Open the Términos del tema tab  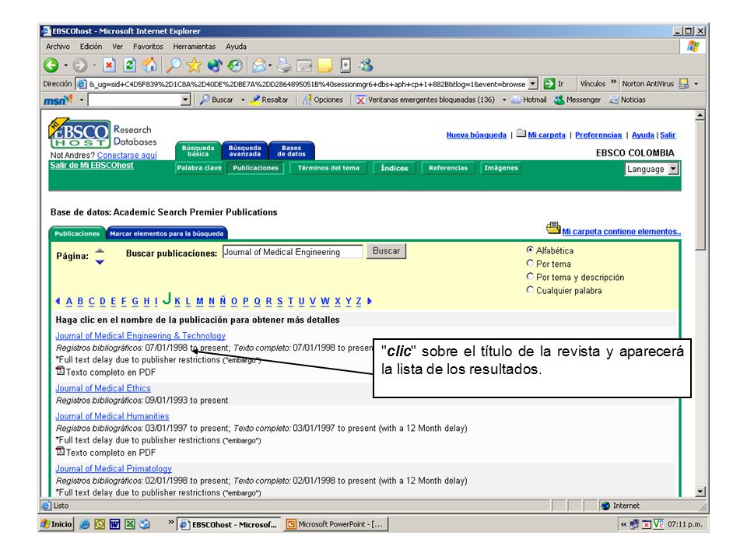(328, 168)
